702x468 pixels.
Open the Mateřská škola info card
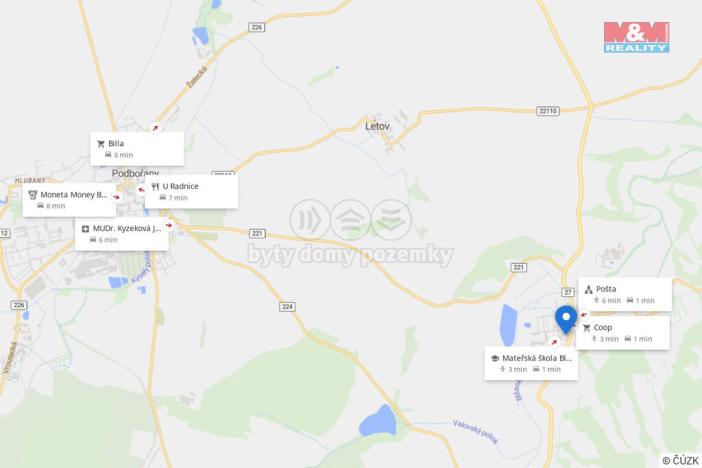531,363
